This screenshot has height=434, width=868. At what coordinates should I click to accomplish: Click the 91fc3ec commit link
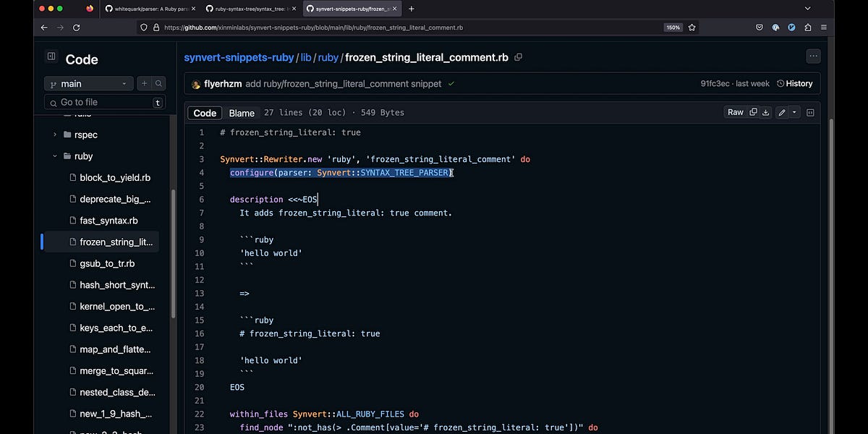click(x=714, y=83)
